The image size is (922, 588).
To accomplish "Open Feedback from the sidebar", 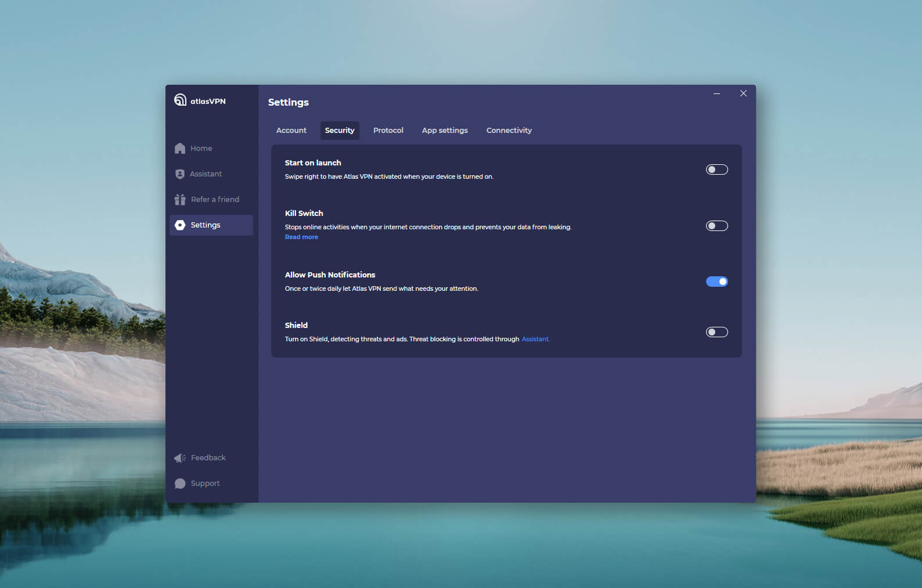I will [211, 458].
